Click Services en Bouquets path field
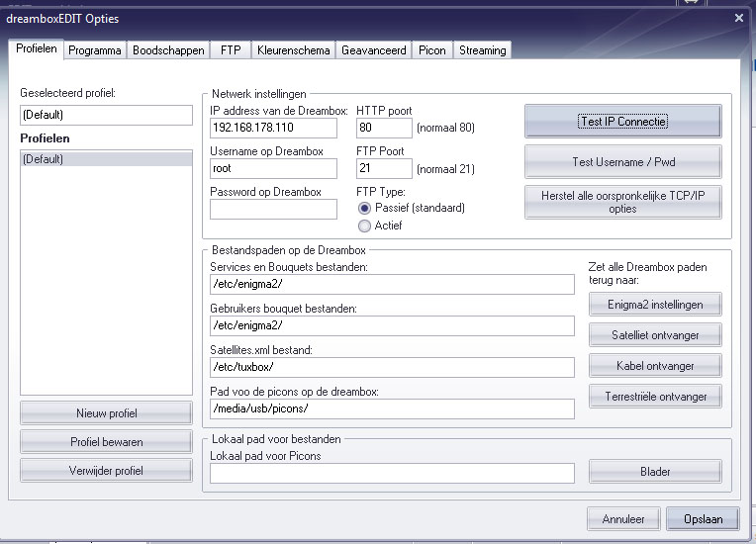Image resolution: width=756 pixels, height=544 pixels. [x=392, y=284]
